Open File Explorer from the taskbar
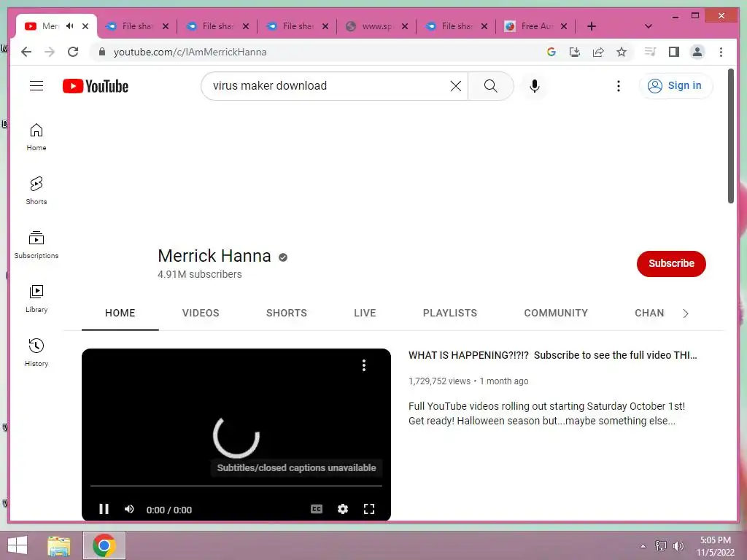The width and height of the screenshot is (747, 560). (59, 545)
